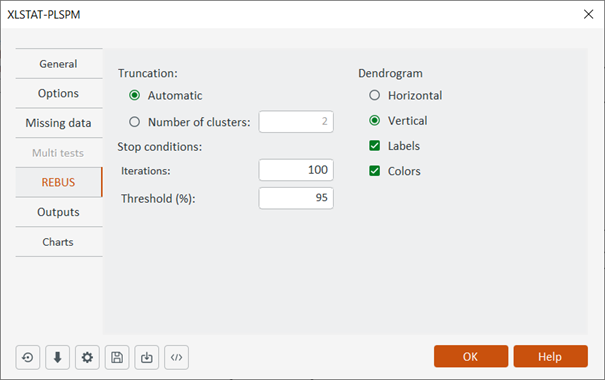
Task: Open the Charts tab
Action: (59, 242)
